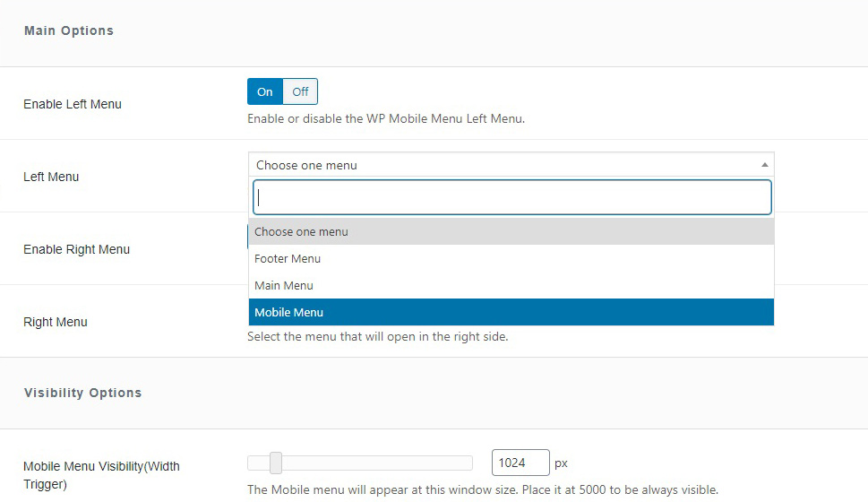Viewport: 868px width, 502px height.
Task: Collapse the Left Menu dropdown arrow
Action: coord(764,165)
